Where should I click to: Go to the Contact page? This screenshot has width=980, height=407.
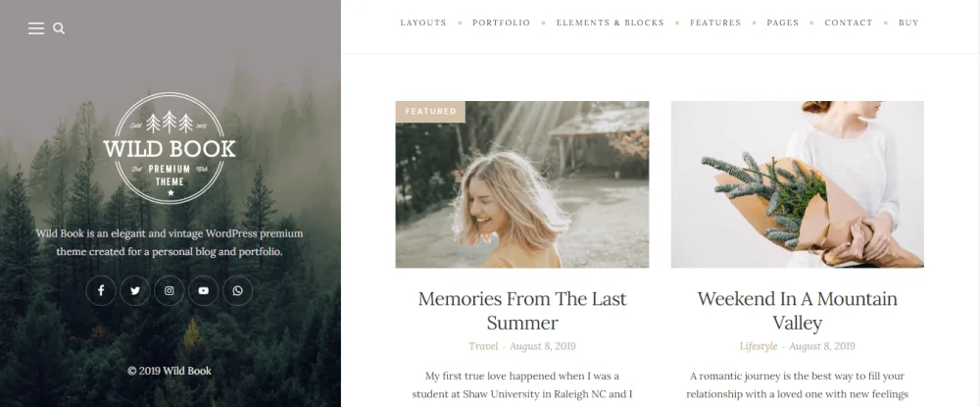coord(848,23)
